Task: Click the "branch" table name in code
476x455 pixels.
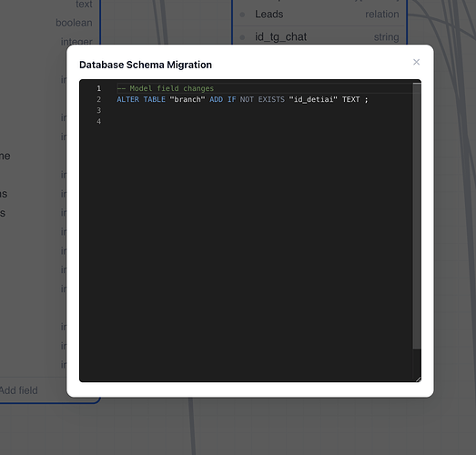Action: [x=187, y=99]
